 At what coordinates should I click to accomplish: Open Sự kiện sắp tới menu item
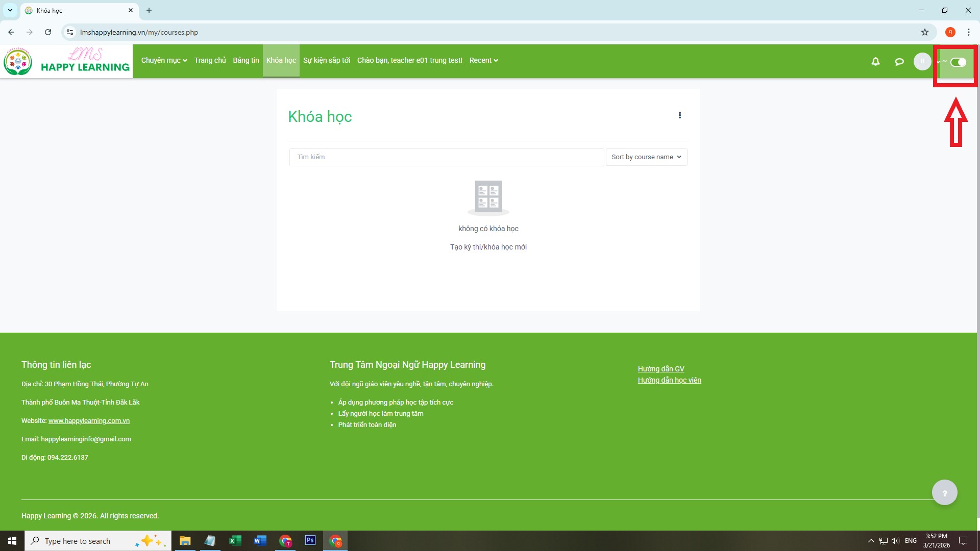pos(326,60)
